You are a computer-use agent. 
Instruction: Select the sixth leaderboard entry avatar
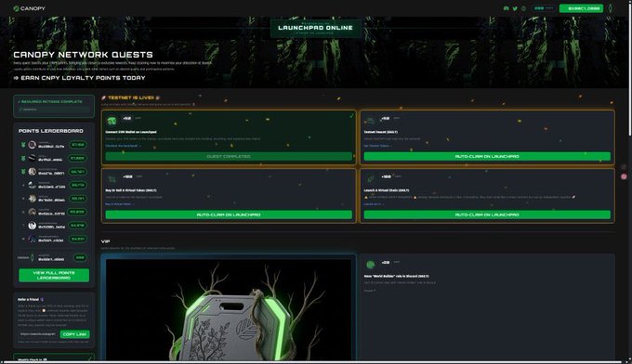33,212
